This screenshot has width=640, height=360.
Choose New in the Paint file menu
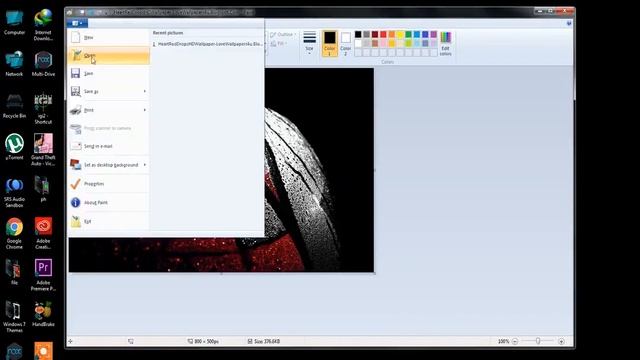109,38
